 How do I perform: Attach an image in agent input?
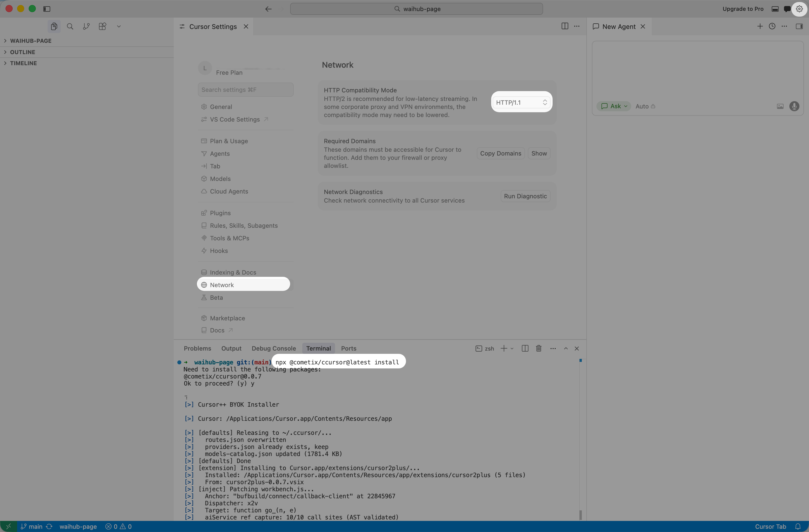[x=780, y=106]
